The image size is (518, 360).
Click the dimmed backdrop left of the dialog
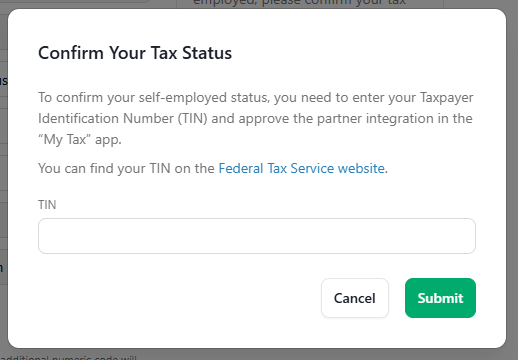(x=4, y=180)
